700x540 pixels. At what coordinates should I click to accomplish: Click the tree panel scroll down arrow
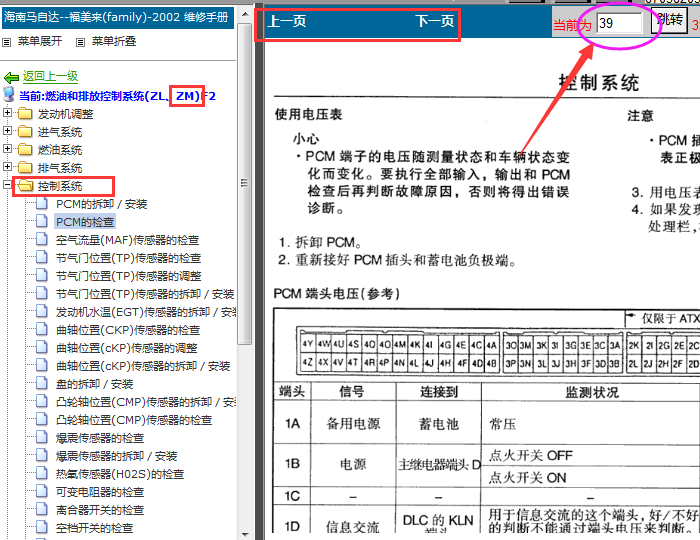[245, 534]
